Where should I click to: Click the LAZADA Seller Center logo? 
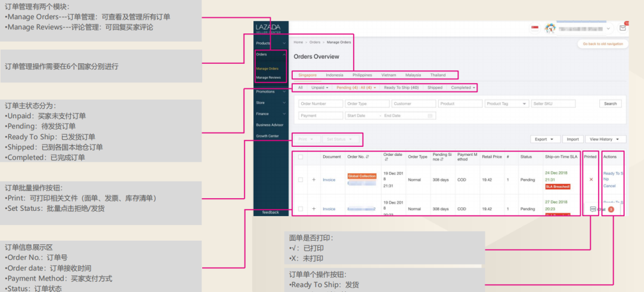tap(268, 29)
